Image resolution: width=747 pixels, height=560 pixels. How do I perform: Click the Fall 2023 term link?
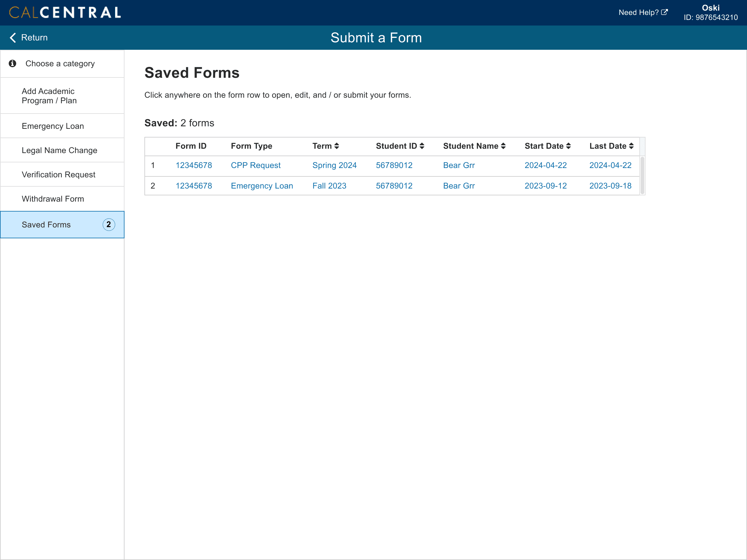tap(329, 186)
